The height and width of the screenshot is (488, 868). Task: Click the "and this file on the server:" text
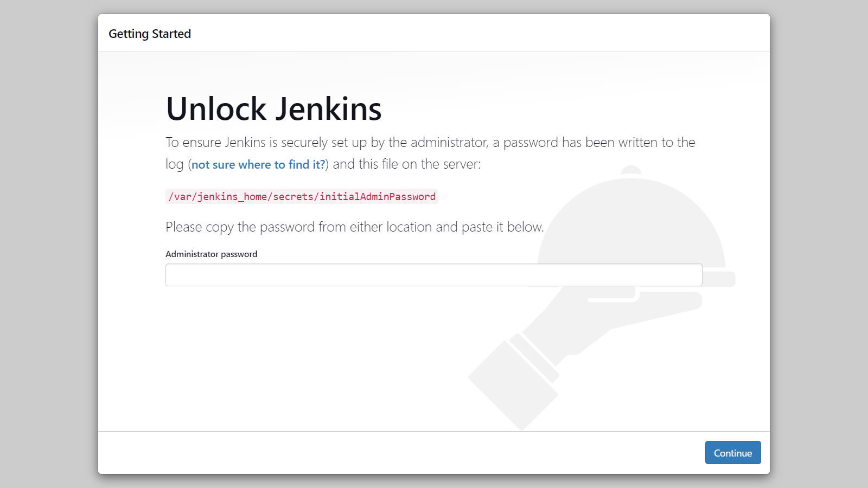tap(406, 164)
